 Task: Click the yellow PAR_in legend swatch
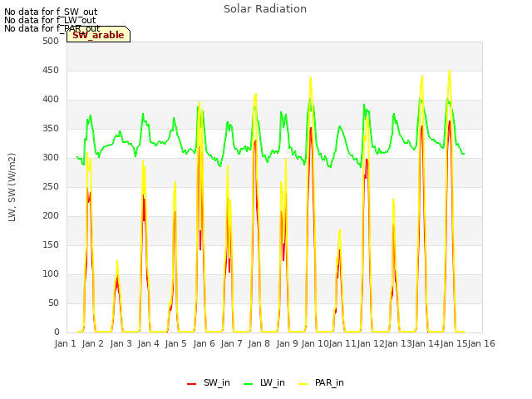pos(303,384)
